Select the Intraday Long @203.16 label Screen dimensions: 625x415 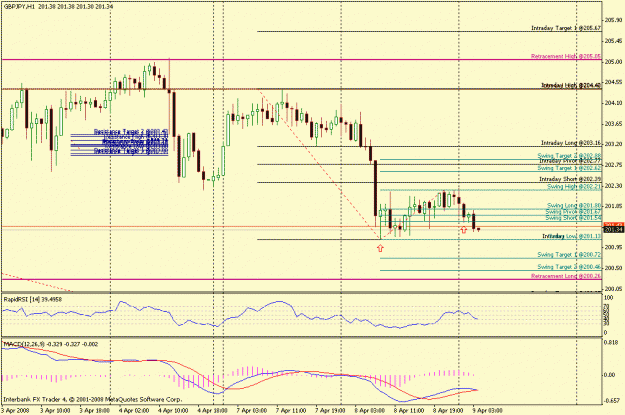(571, 143)
